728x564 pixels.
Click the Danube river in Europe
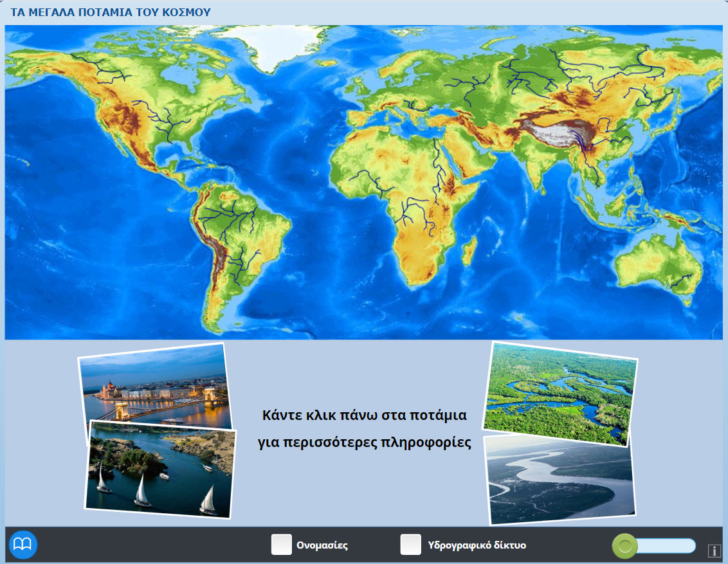point(417,108)
